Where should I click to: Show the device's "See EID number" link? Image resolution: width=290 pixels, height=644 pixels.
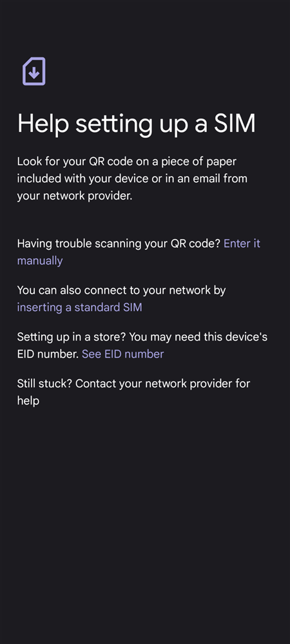click(x=123, y=354)
